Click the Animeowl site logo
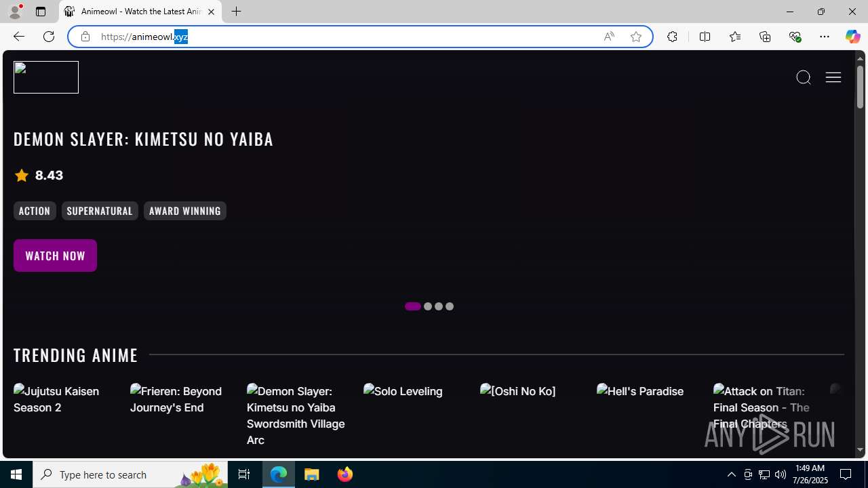 tap(46, 77)
